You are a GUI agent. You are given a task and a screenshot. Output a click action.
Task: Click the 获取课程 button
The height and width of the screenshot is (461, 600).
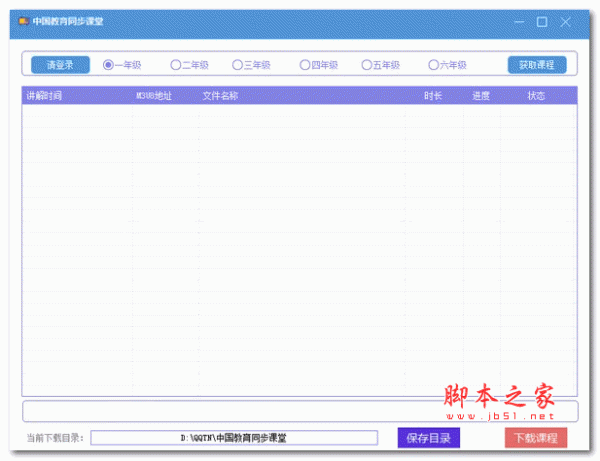click(537, 65)
